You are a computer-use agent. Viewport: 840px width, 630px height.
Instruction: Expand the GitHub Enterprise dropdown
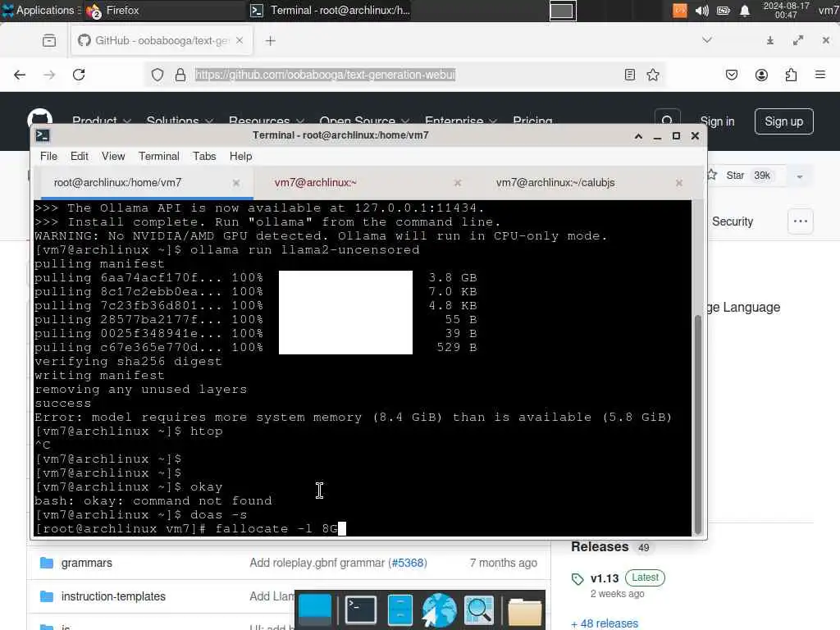tap(461, 121)
